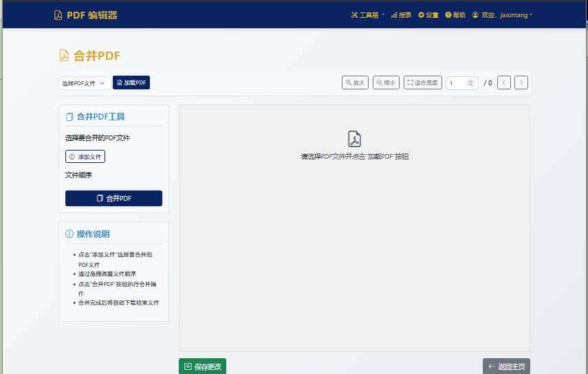The image size is (588, 374).
Task: Click the 选择要合并的PDF文件 label
Action: (x=98, y=138)
